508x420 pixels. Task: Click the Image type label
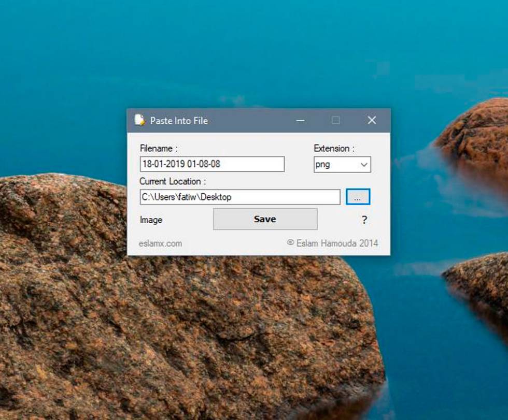click(151, 220)
